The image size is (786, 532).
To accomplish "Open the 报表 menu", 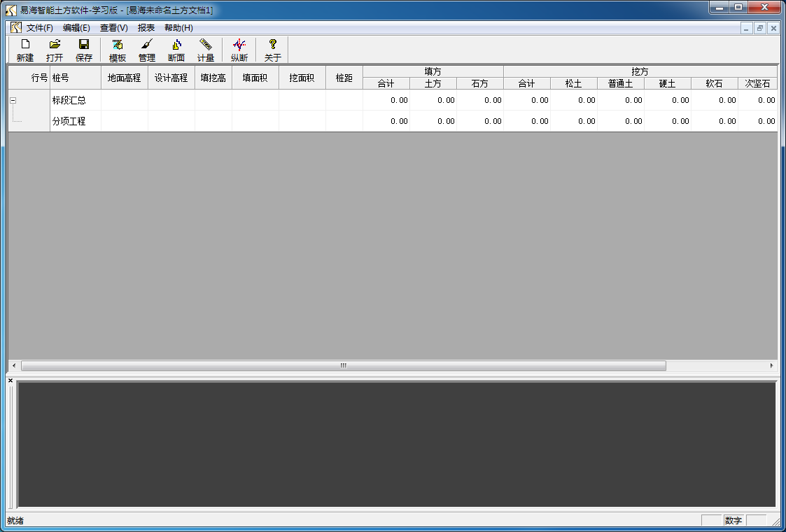I will pos(146,28).
